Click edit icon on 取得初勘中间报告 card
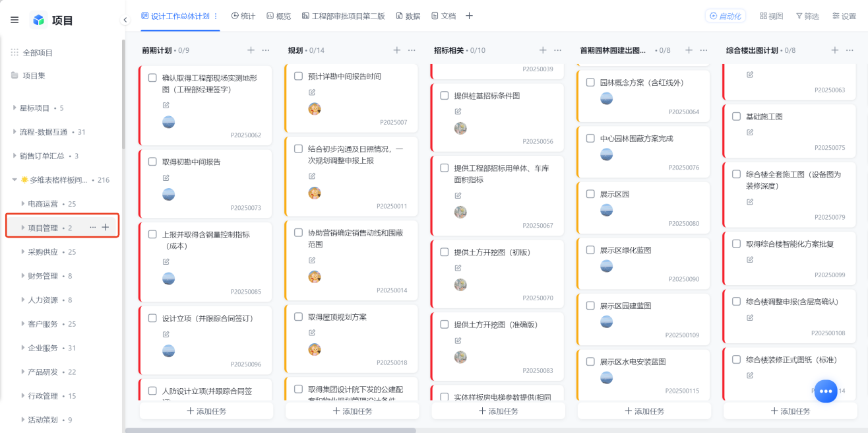Screen dimensions: 868x433 [166, 178]
